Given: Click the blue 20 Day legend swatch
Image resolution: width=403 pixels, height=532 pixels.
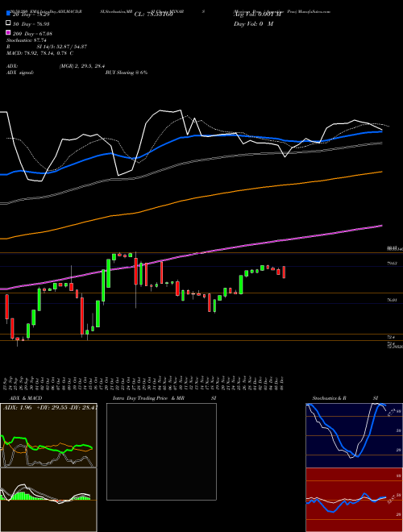Looking at the screenshot, I should click(8, 14).
